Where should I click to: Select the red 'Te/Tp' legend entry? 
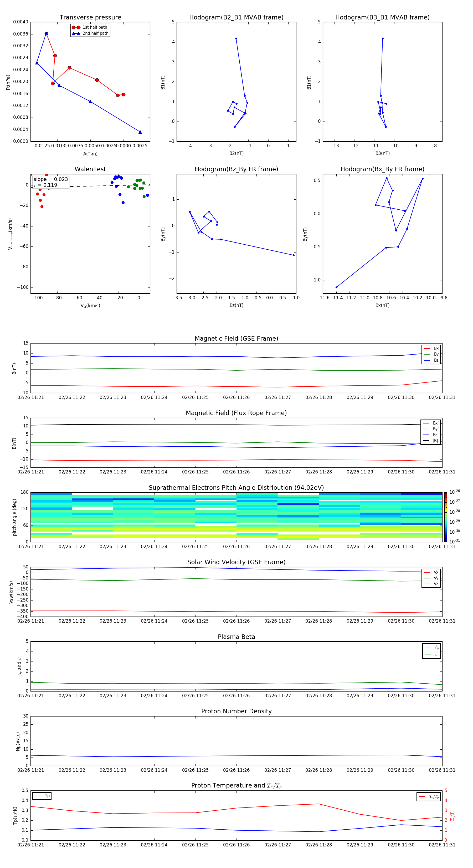(x=429, y=796)
